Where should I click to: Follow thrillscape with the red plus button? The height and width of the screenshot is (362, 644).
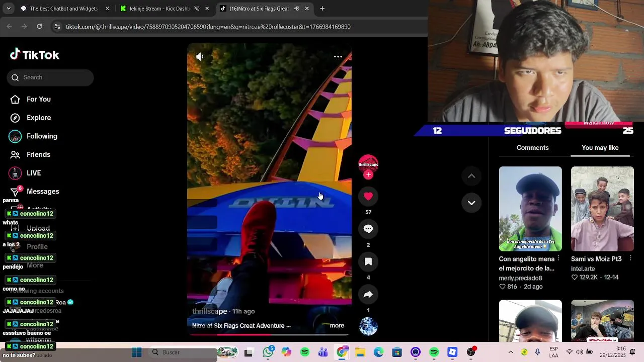(x=368, y=174)
